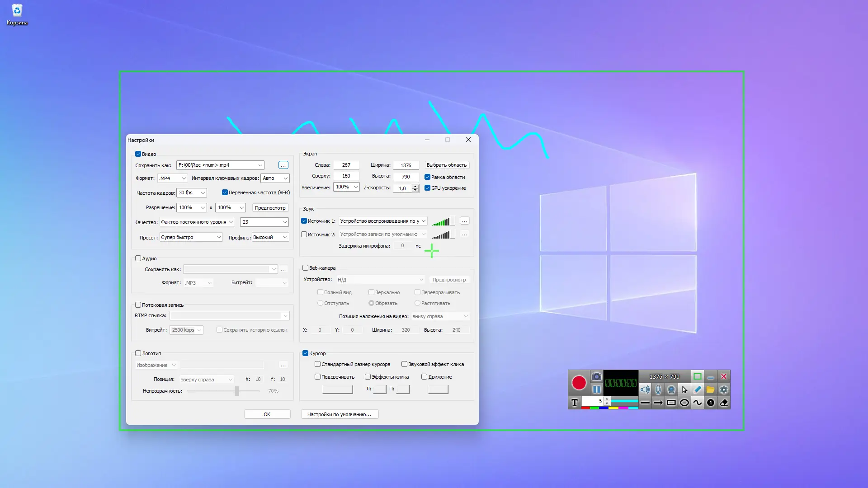Select the eraser drawing tool
Screen dimensions: 868x488
point(724,403)
